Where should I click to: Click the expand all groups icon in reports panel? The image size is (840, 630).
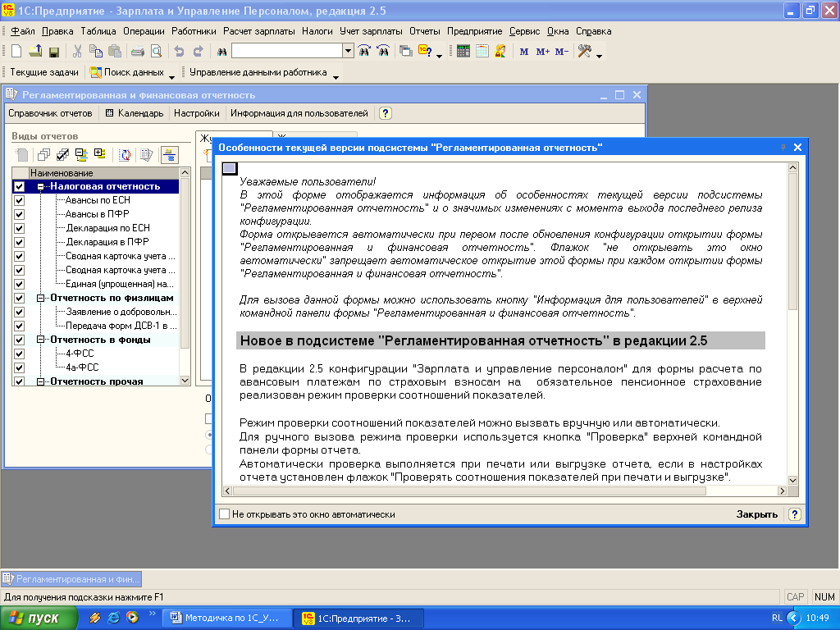(x=100, y=155)
